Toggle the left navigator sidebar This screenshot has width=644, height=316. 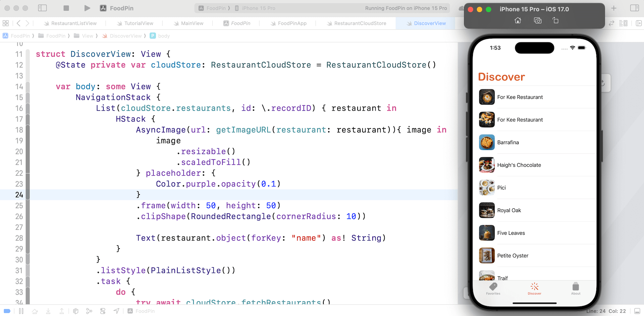tap(42, 8)
